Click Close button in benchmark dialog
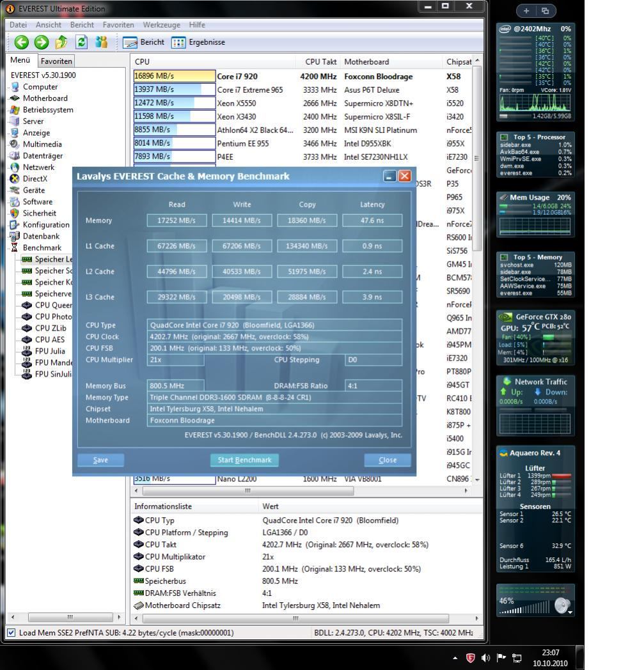 (388, 460)
